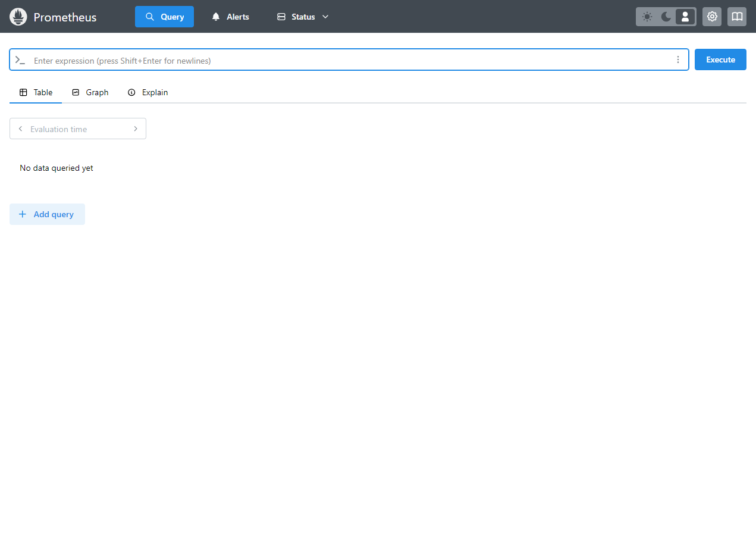Select browser-preference theme user icon
The width and height of the screenshot is (756, 551).
[685, 17]
